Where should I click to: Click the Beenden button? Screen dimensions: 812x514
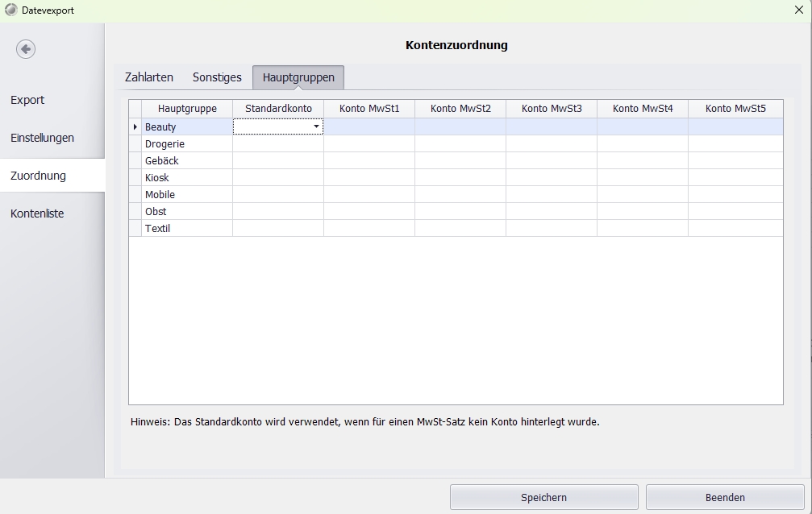coord(725,497)
